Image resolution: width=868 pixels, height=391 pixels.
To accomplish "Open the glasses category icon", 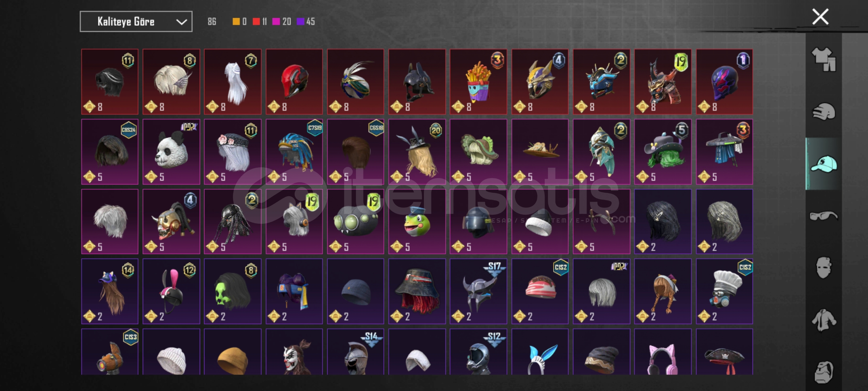I will point(824,216).
